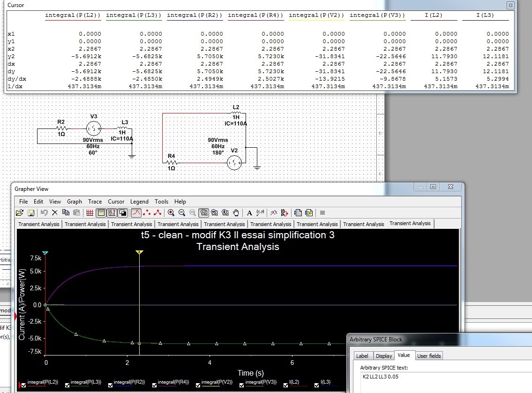Open a saved graph file
The height and width of the screenshot is (393, 532).
20,213
